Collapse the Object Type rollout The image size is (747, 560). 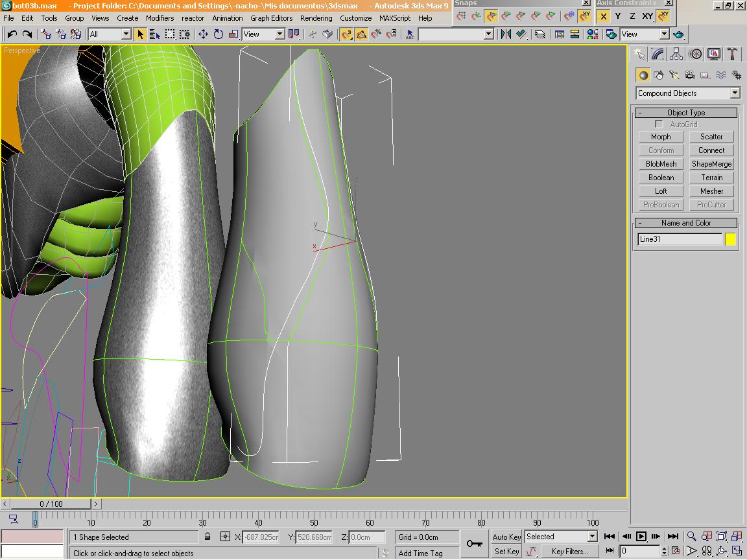pos(686,113)
